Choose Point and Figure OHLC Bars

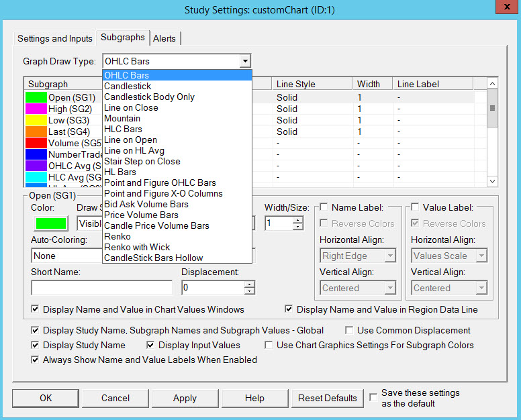[x=177, y=183]
